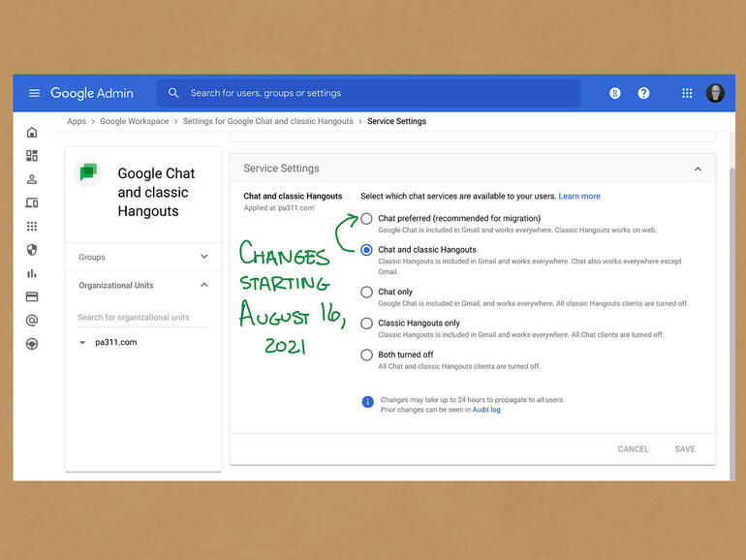Screen dimensions: 746x560
Task: Collapse the Service Settings panel chevron
Action: 698,169
